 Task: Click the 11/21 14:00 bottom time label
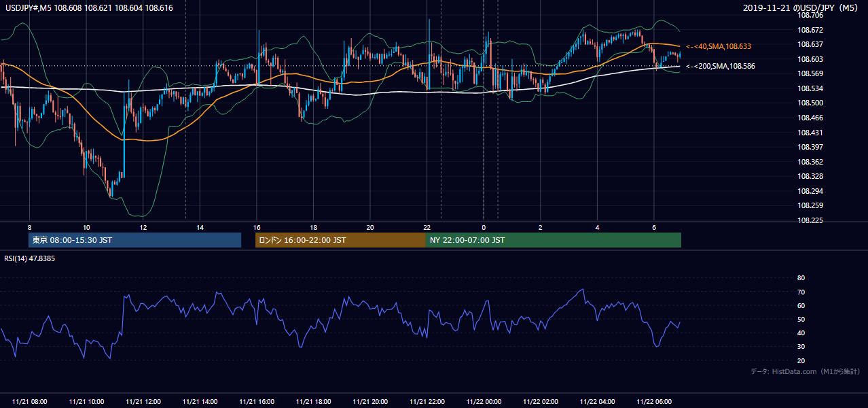pos(200,402)
